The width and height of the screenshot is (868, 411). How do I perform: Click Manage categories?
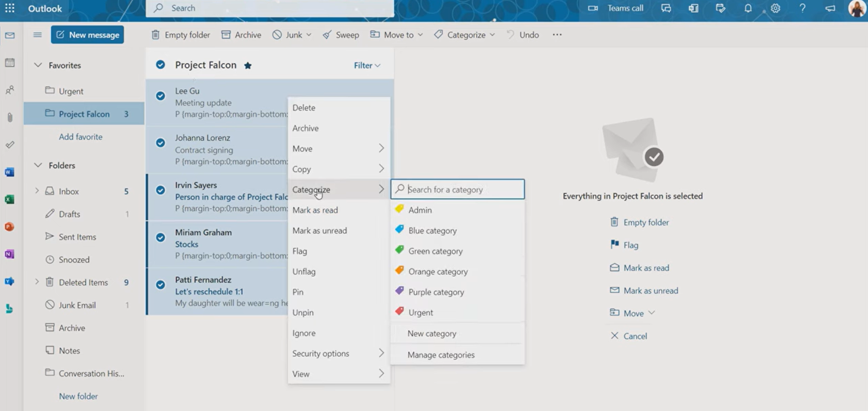pos(441,355)
